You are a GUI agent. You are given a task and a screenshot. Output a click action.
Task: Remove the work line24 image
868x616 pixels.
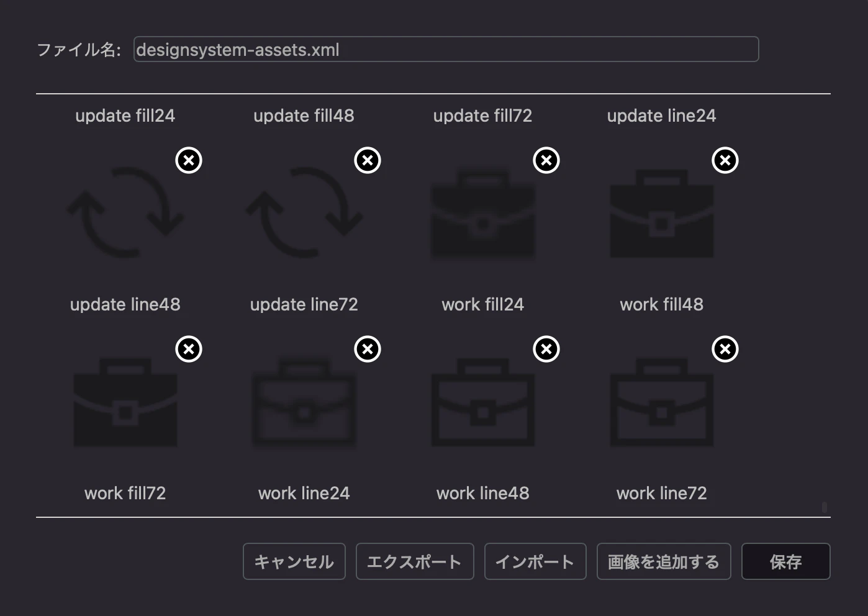pyautogui.click(x=368, y=349)
